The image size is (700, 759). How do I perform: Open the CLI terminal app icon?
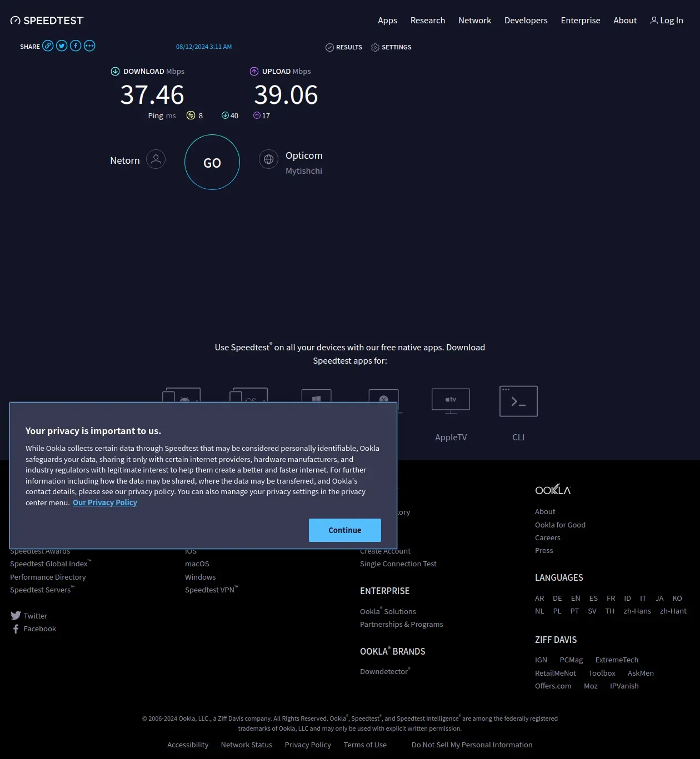(518, 401)
